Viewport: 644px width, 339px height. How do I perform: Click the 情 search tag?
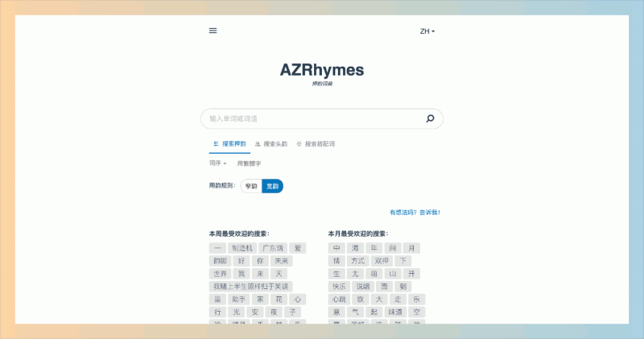336,261
